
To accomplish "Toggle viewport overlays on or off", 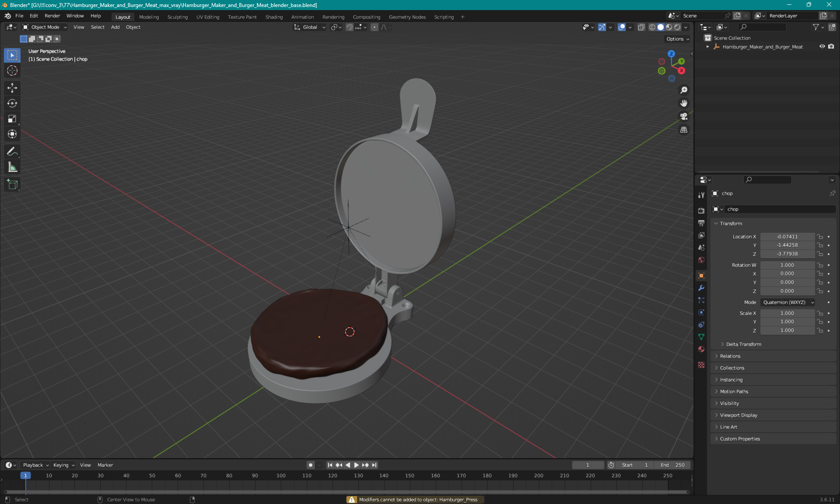I will pos(622,27).
